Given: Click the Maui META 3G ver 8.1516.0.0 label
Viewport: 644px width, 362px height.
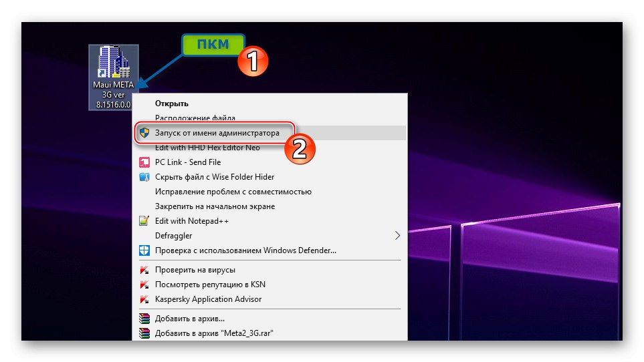Looking at the screenshot, I should (x=114, y=95).
